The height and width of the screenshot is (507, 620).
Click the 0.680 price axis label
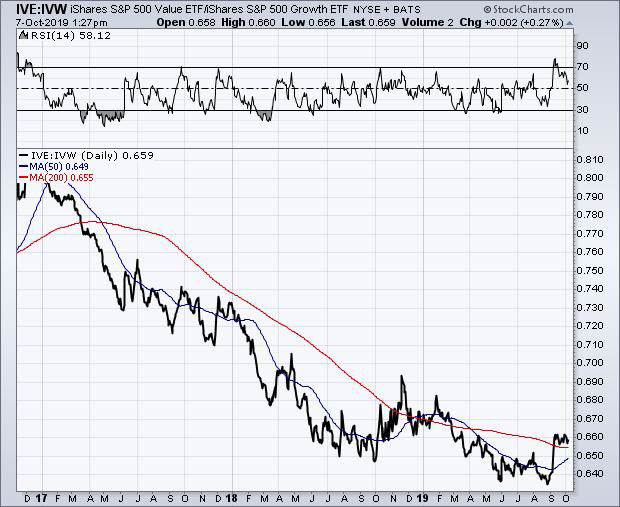(590, 399)
